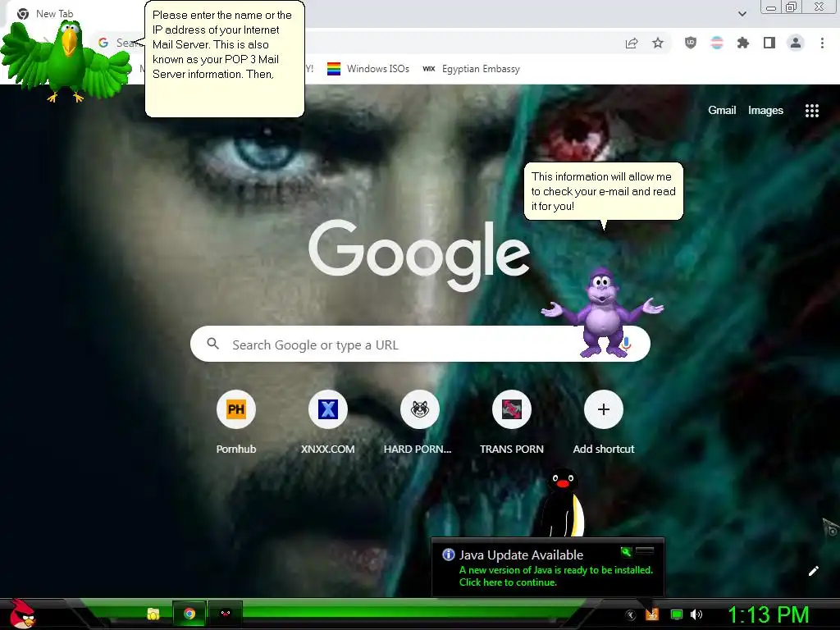Click the share this page icon
Viewport: 840px width, 630px height.
tap(632, 43)
